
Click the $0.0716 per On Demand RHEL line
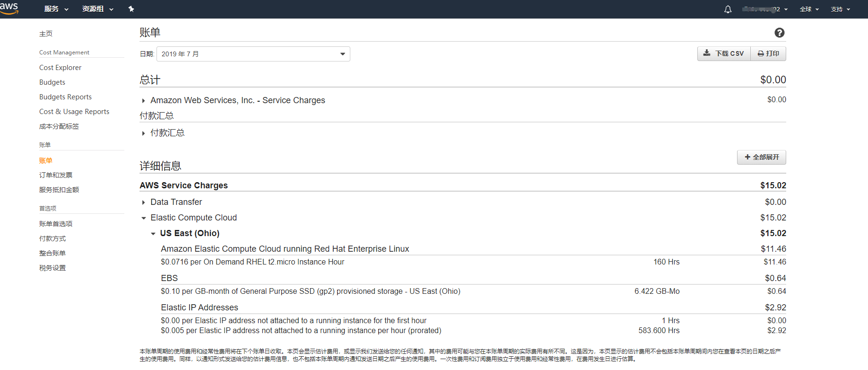[252, 262]
